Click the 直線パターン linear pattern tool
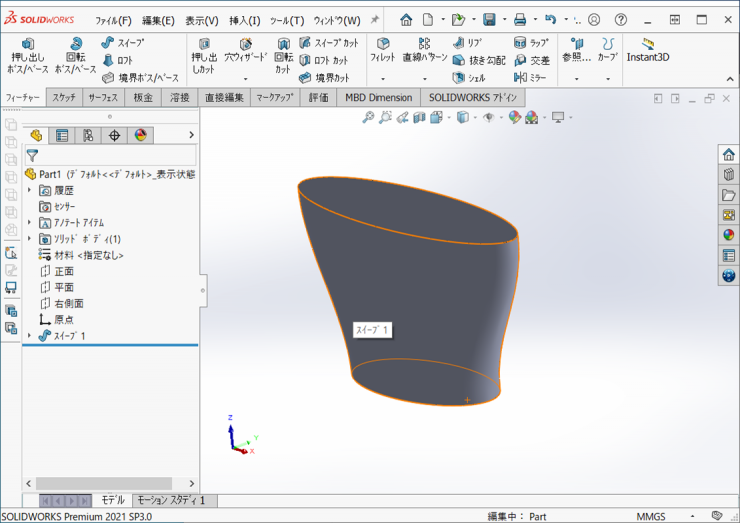The height and width of the screenshot is (523, 740). point(425,50)
